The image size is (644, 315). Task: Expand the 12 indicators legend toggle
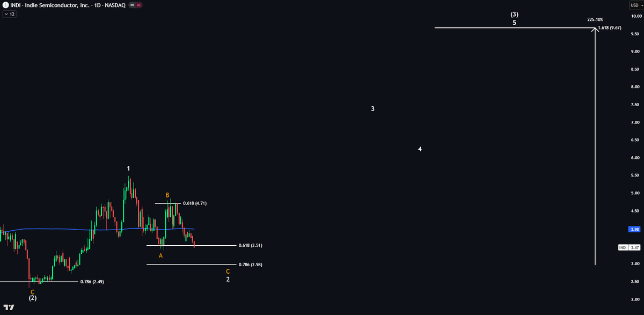pos(10,14)
